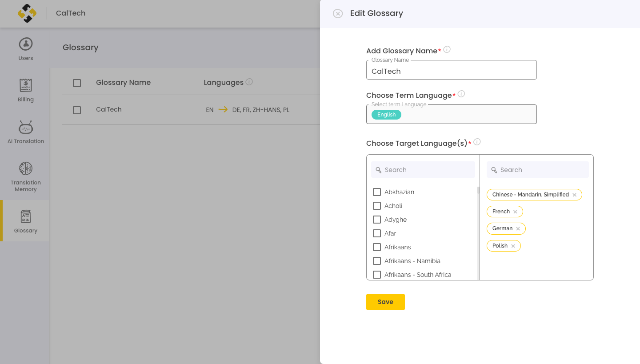The image size is (640, 364).
Task: Open the Billing receipt icon
Action: pyautogui.click(x=26, y=85)
